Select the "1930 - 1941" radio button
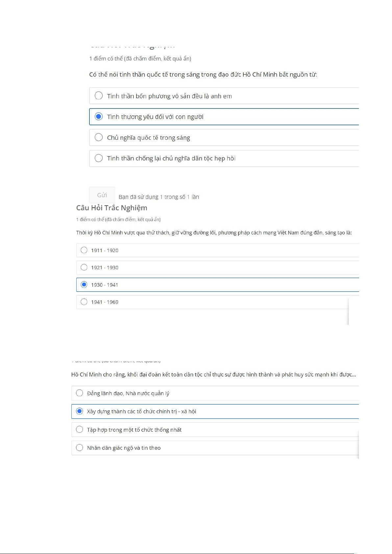 (x=84, y=284)
